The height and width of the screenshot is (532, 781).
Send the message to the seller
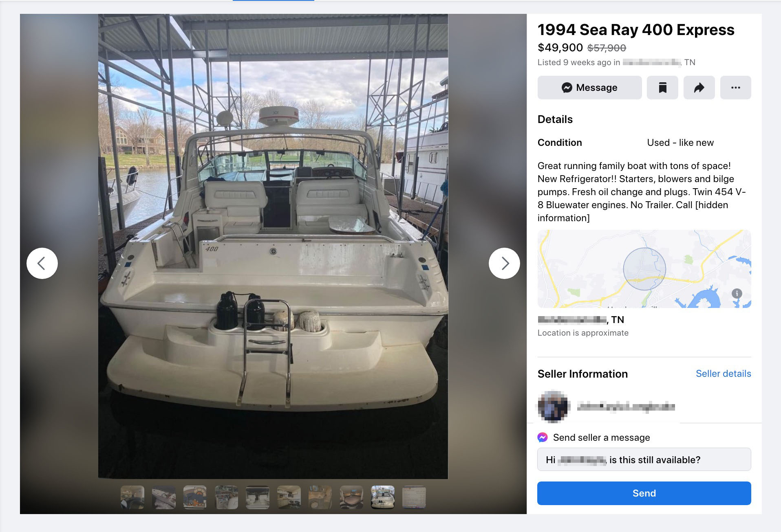point(644,493)
